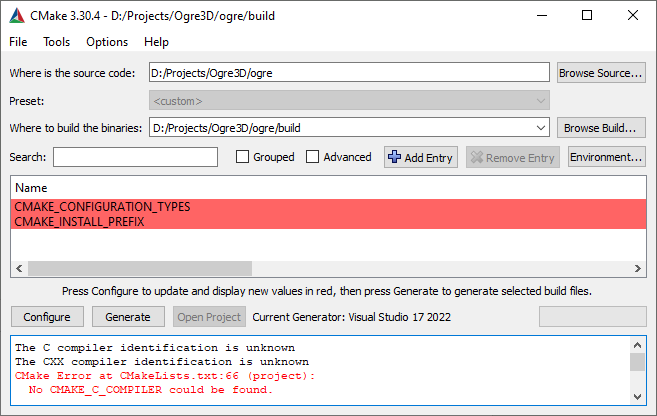
Task: Click 'The CXX compiler identification is unknown' line
Action: click(162, 362)
